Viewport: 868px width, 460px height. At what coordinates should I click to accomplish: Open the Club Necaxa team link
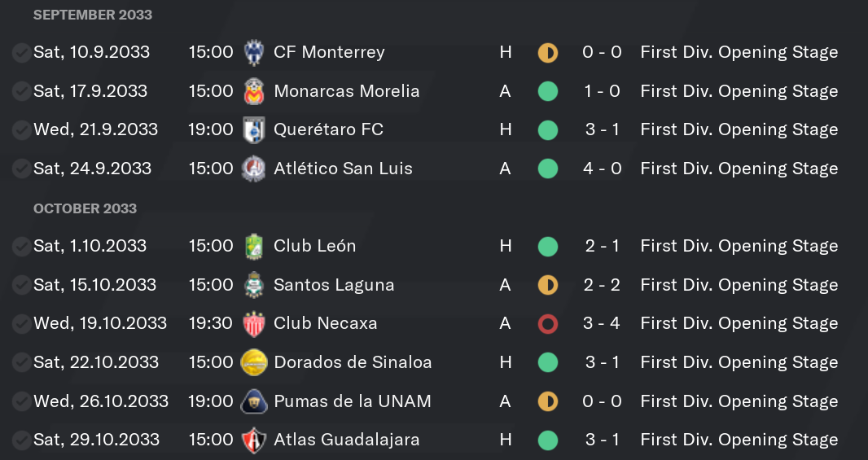326,323
